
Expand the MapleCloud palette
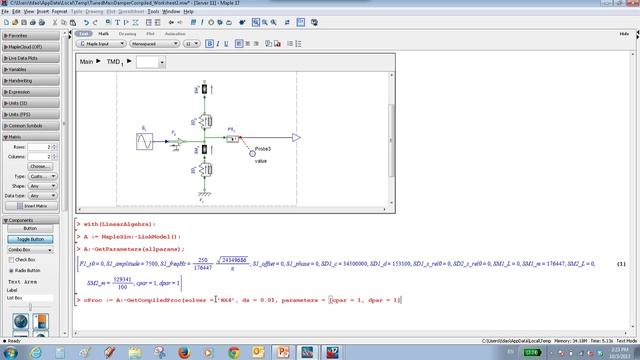point(31,47)
